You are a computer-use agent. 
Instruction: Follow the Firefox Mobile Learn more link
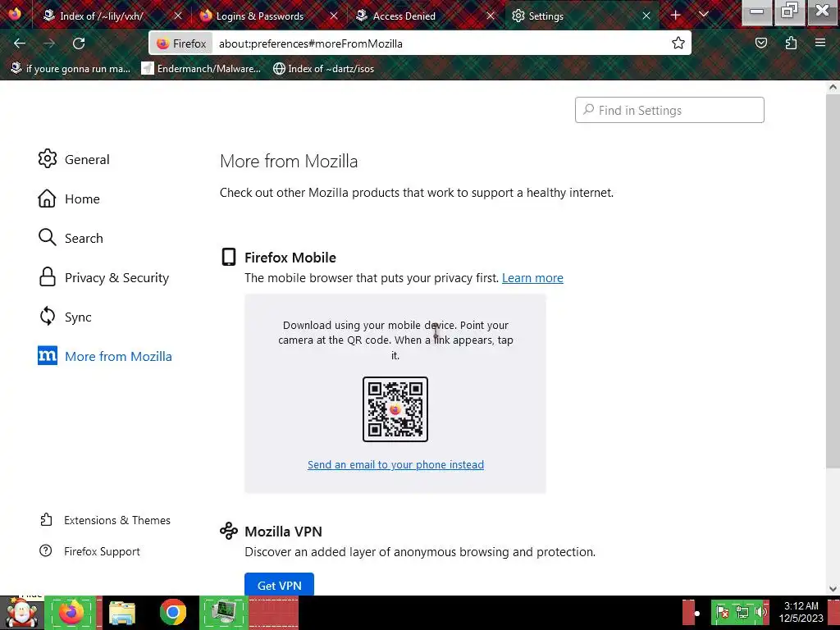coord(532,278)
